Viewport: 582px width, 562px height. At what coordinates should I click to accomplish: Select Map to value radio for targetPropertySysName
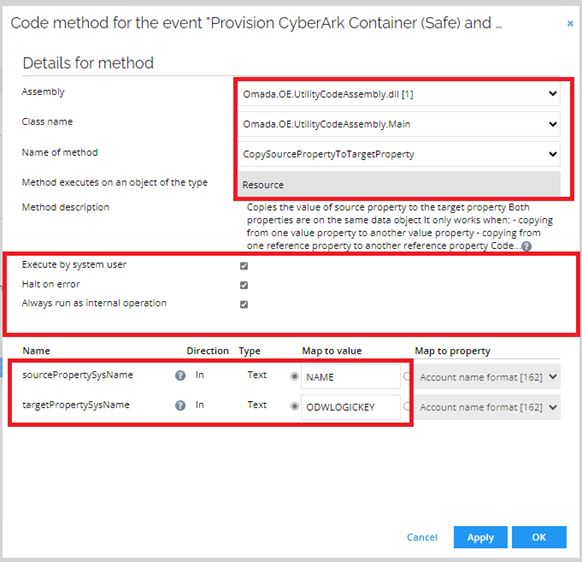(x=294, y=406)
